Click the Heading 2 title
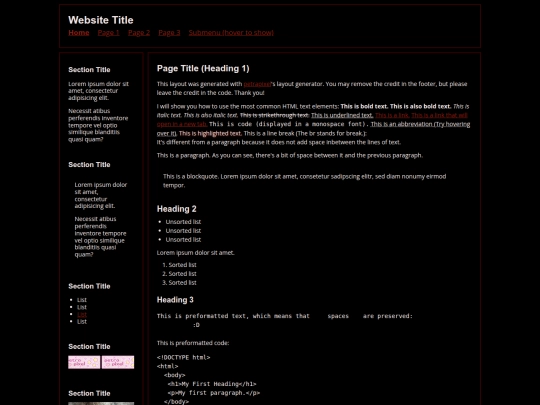The image size is (540, 405). point(176,209)
